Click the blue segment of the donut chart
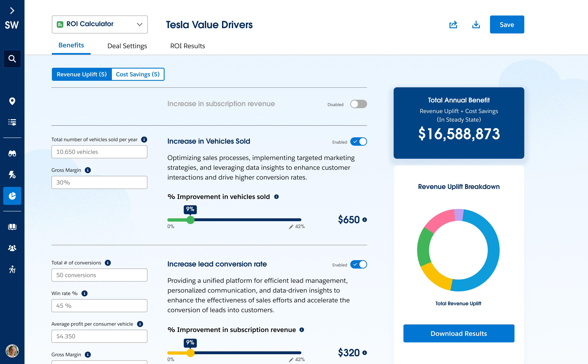The image size is (588, 364). click(493, 250)
